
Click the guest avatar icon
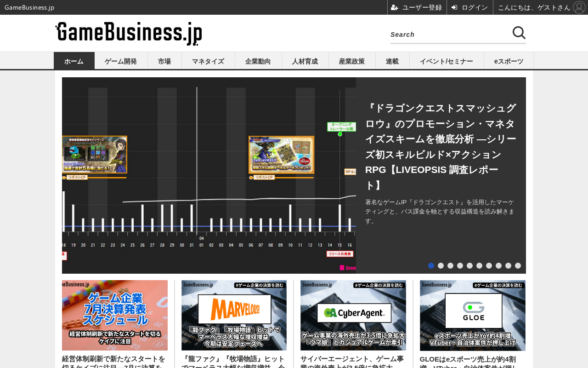[579, 7]
